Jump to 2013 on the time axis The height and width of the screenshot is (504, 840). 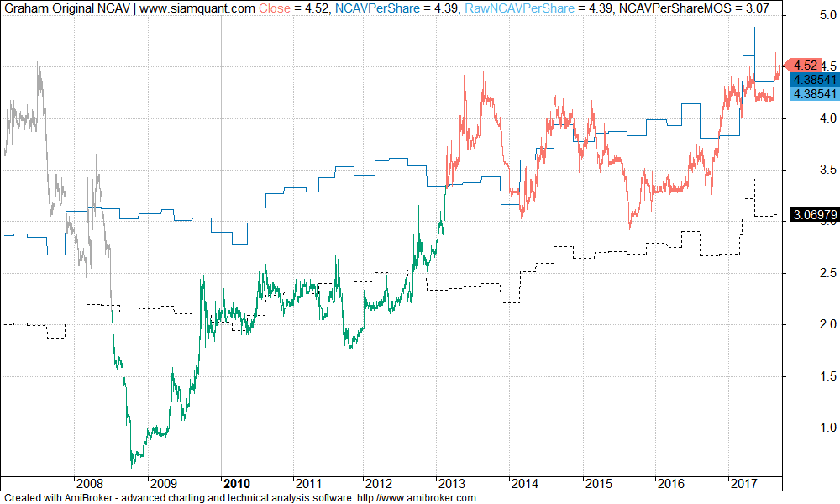click(x=453, y=483)
